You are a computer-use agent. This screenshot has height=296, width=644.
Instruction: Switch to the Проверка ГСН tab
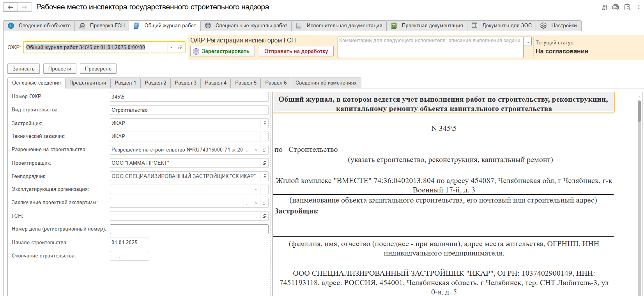tap(102, 26)
